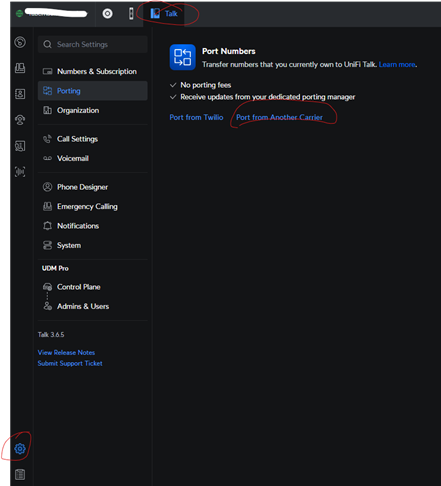
Task: Open the Talk application tab
Action: tap(164, 14)
